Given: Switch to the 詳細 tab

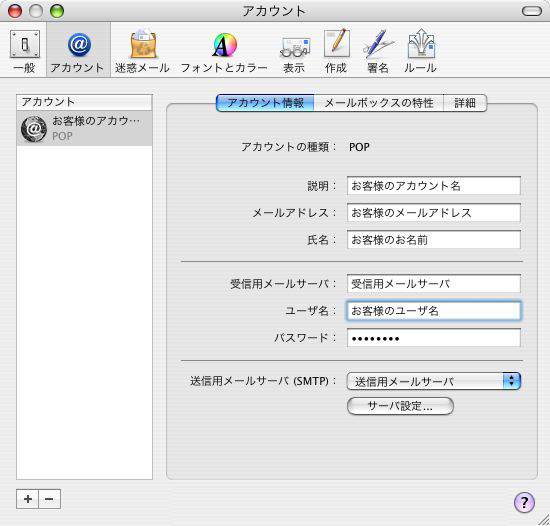Looking at the screenshot, I should tap(465, 103).
